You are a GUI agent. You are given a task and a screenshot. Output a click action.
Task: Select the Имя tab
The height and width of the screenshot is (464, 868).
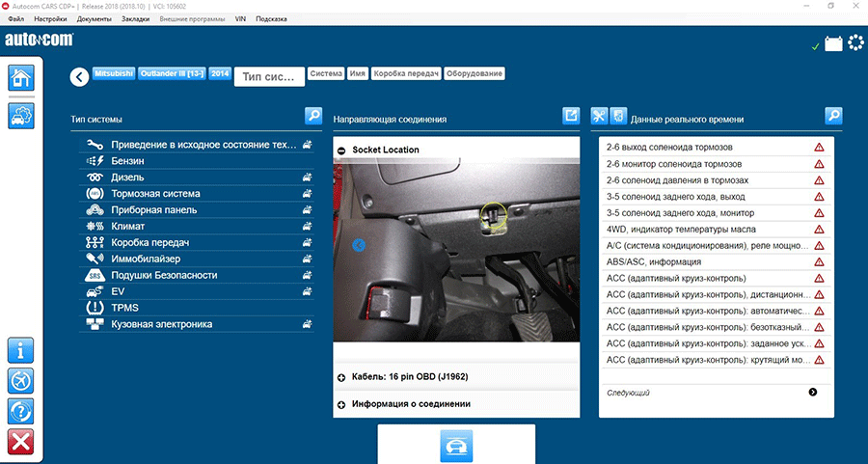pyautogui.click(x=358, y=73)
